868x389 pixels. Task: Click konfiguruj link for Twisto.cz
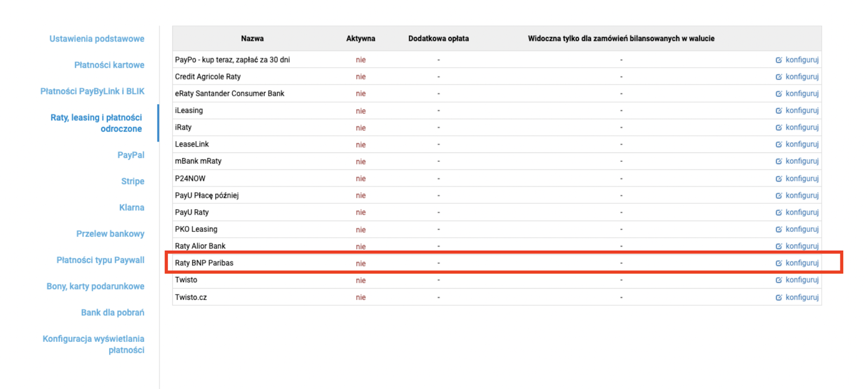[802, 298]
